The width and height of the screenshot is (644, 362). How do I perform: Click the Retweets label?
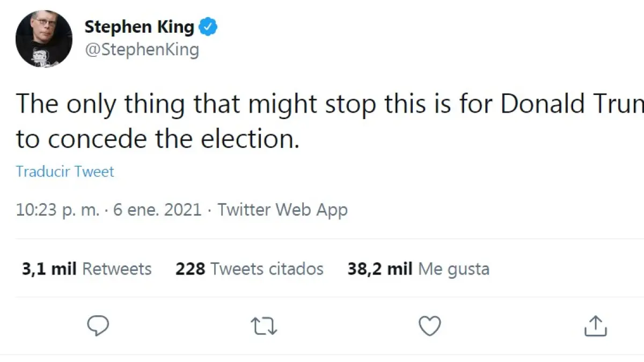coord(117,268)
